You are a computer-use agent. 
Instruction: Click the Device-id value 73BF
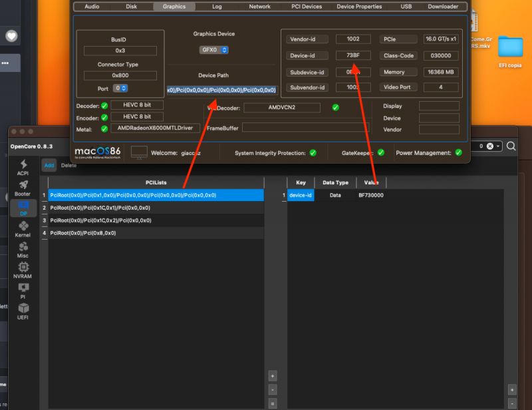353,55
